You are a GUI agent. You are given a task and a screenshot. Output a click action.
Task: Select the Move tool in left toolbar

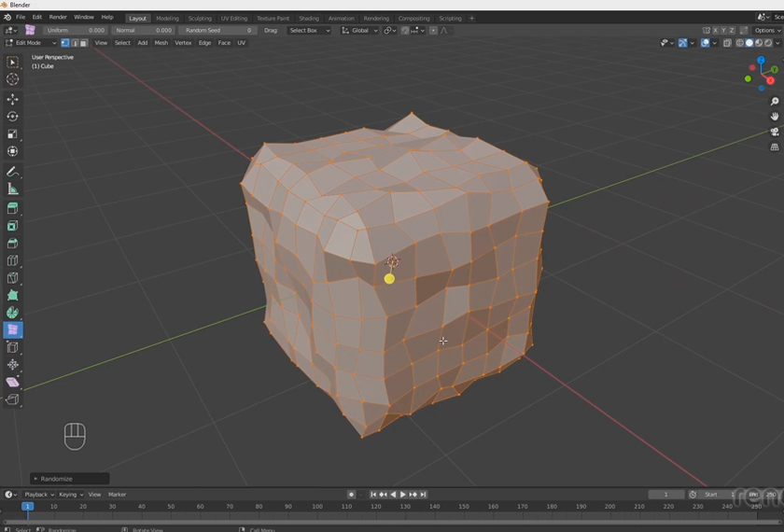(x=12, y=99)
